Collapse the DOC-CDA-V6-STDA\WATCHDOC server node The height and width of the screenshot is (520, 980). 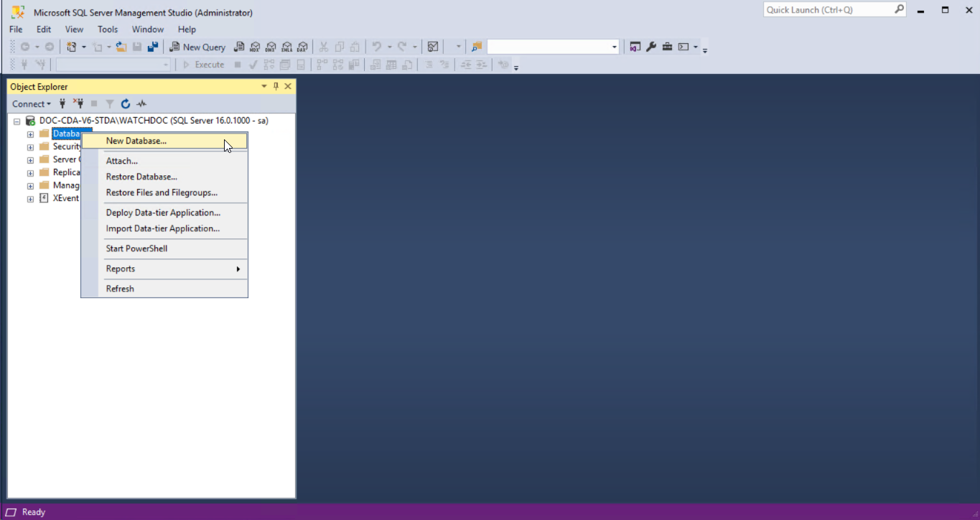click(x=17, y=121)
